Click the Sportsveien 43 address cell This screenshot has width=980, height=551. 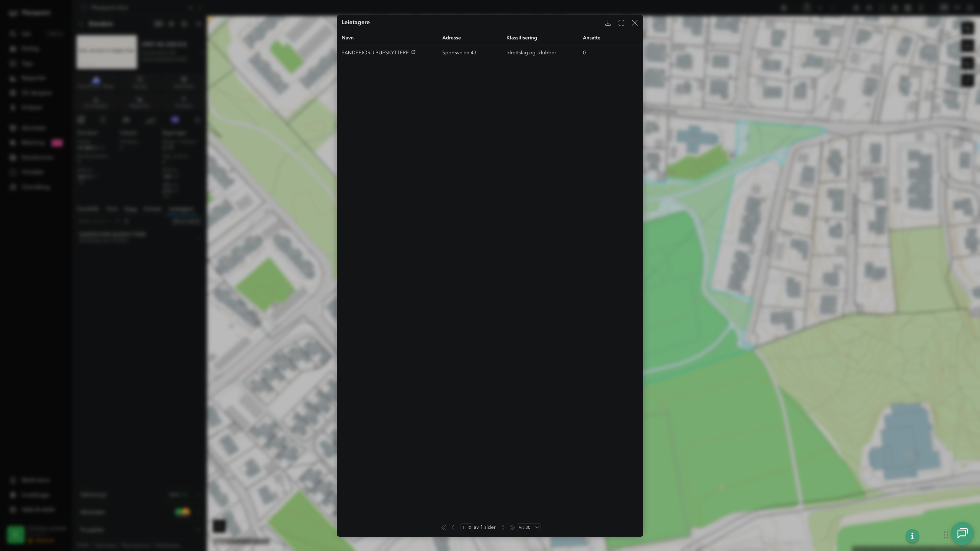tap(459, 53)
